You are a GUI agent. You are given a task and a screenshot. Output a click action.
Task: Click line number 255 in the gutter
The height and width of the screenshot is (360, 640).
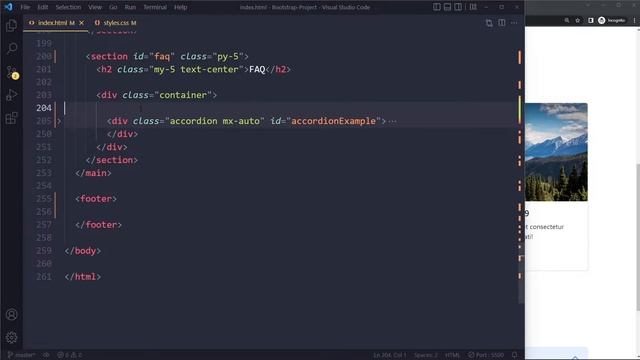[44, 199]
